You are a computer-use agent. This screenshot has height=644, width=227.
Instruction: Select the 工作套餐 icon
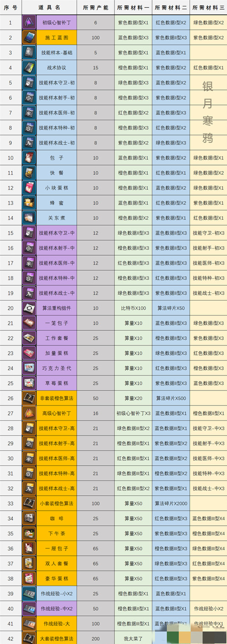pyautogui.click(x=29, y=338)
